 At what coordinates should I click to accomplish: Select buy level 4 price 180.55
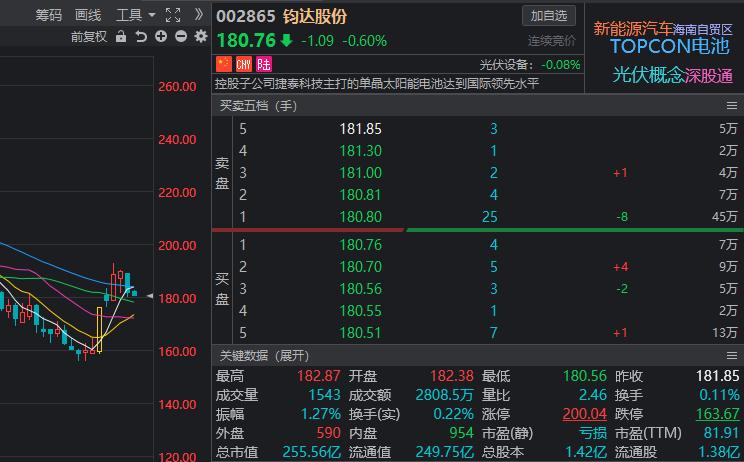click(361, 311)
